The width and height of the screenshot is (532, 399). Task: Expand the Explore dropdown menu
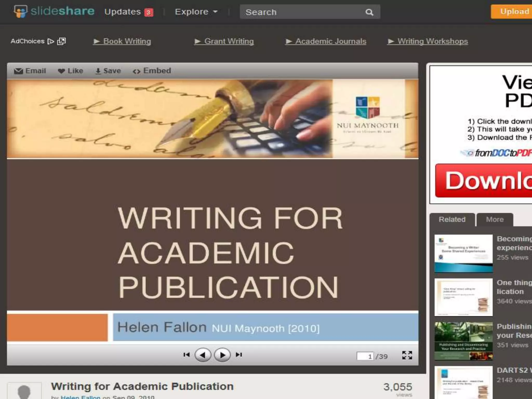coord(196,12)
